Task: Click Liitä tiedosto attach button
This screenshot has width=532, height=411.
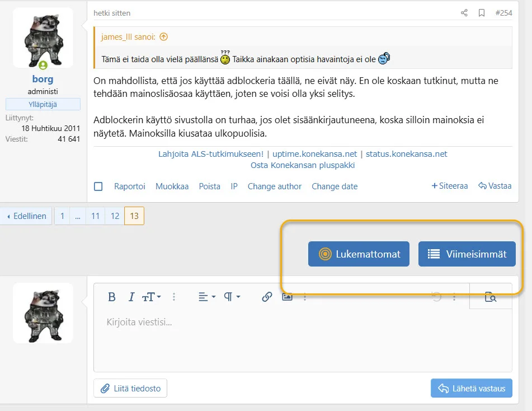Action: coord(130,388)
